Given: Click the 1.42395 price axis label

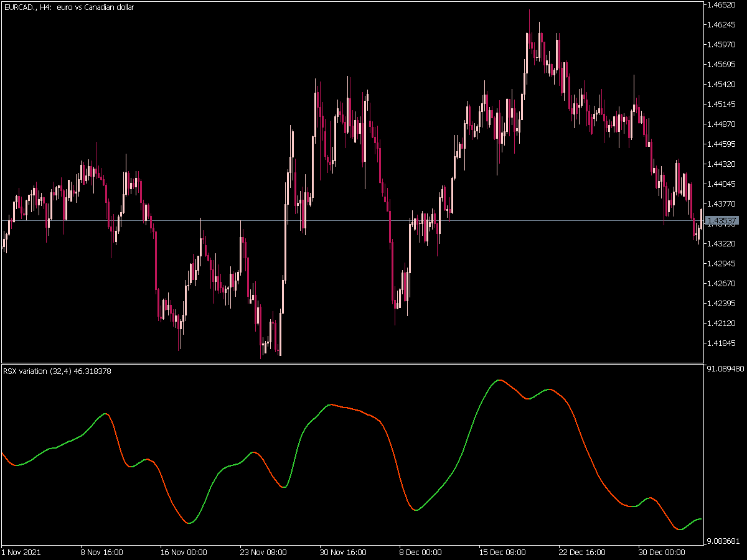Looking at the screenshot, I should click(723, 304).
